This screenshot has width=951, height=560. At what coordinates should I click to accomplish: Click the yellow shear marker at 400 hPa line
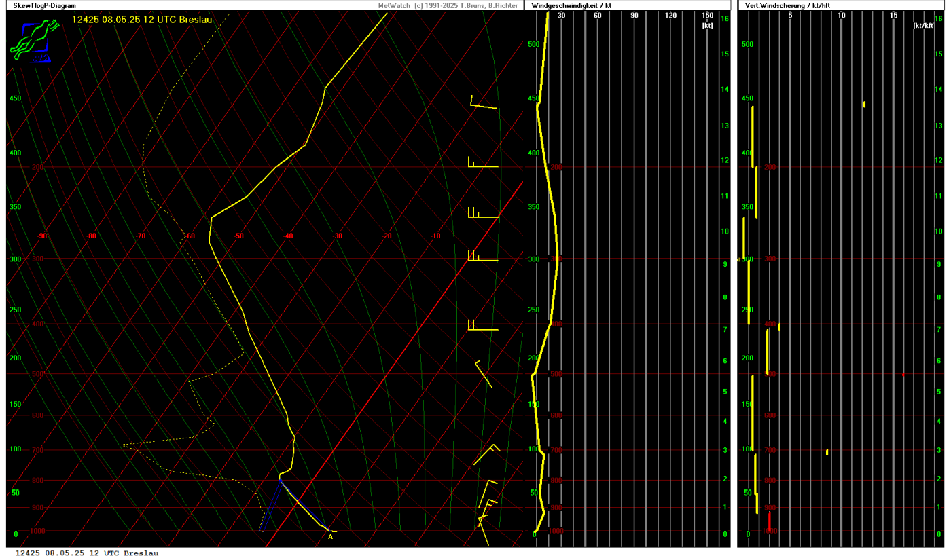779,327
